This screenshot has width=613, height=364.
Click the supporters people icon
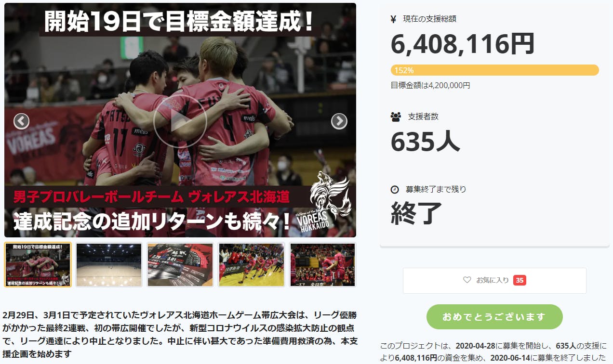tap(396, 117)
